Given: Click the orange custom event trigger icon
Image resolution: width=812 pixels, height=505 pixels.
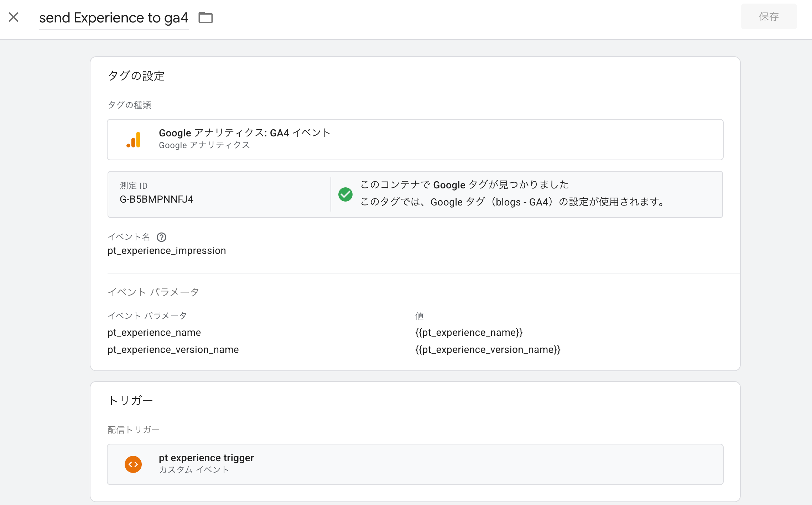Looking at the screenshot, I should (x=133, y=464).
